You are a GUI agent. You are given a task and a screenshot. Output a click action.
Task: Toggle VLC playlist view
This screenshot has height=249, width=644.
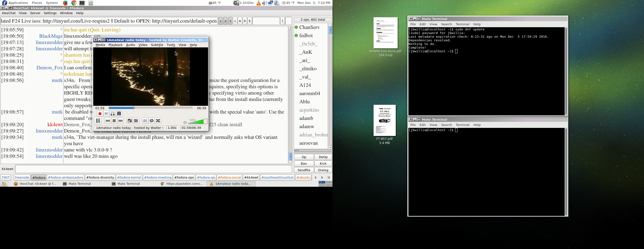coord(145,121)
